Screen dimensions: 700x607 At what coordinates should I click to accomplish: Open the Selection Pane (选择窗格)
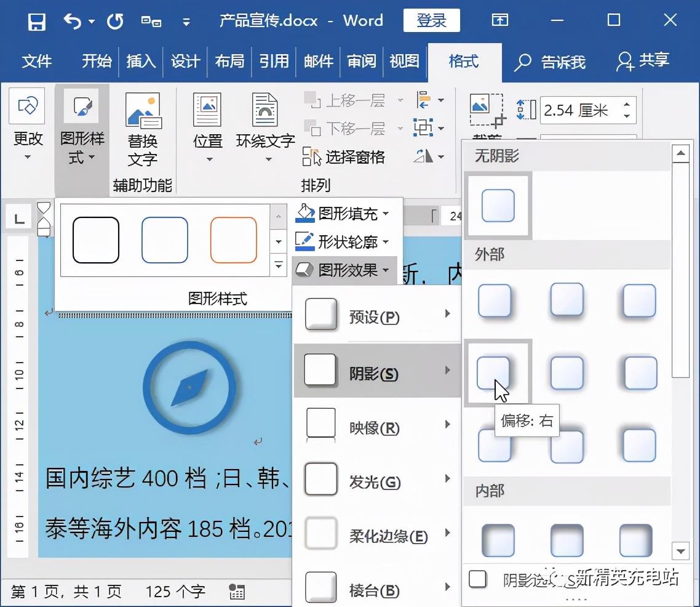tap(348, 157)
